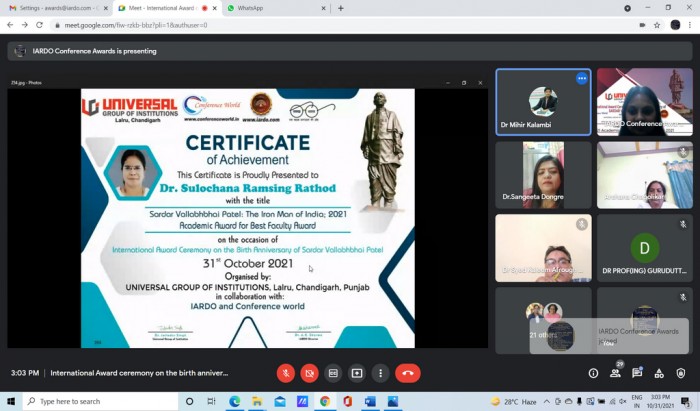This screenshot has height=411, width=700.
Task: Open more options three-dot menu
Action: [380, 373]
